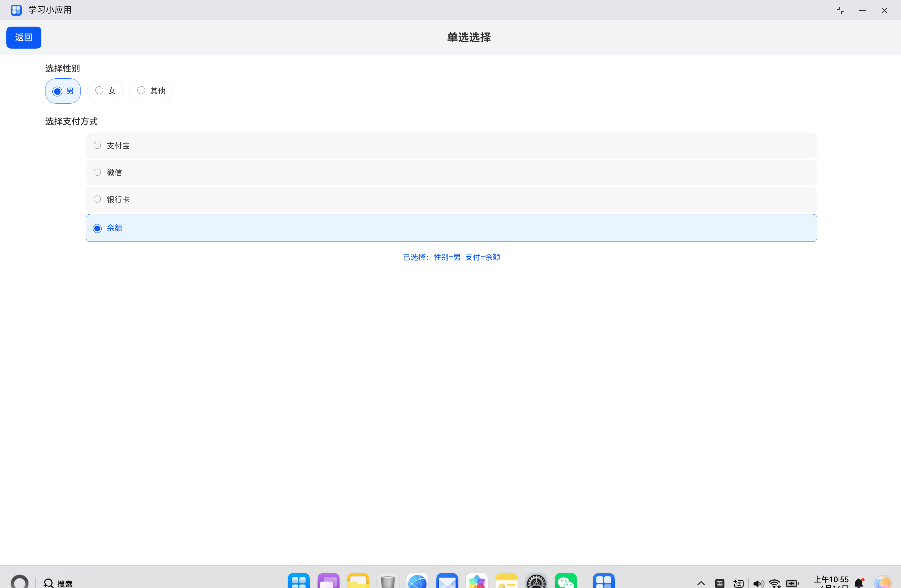Open the volume speaker tray icon
This screenshot has height=588, width=901.
point(759,583)
